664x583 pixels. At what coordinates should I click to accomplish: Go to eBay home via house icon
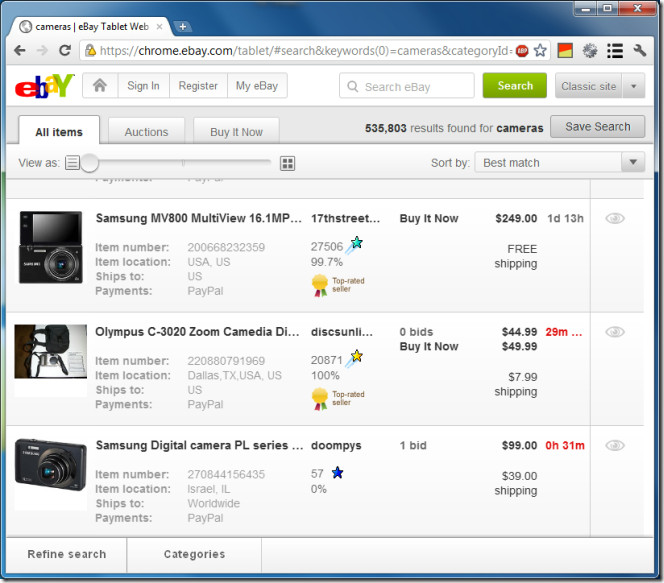pyautogui.click(x=100, y=86)
